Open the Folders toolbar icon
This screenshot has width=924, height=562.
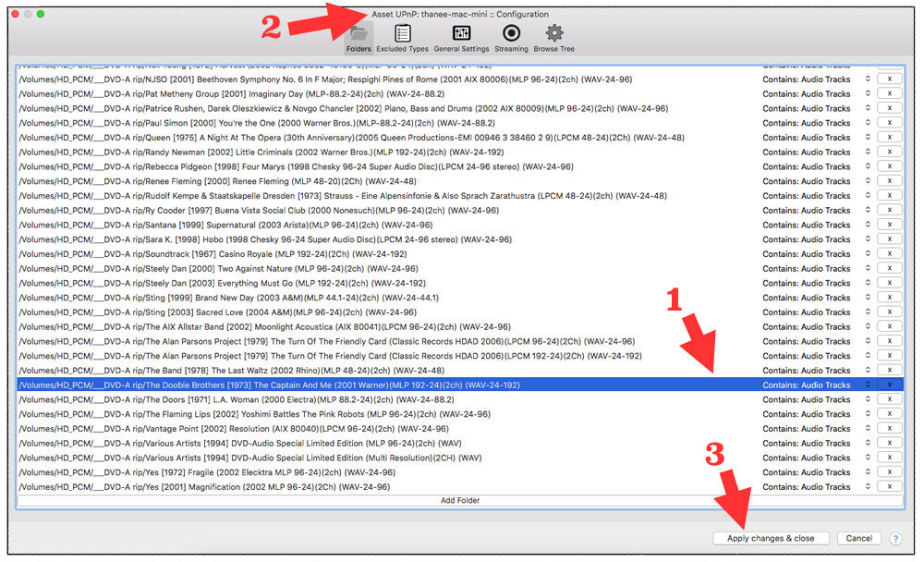[x=358, y=37]
